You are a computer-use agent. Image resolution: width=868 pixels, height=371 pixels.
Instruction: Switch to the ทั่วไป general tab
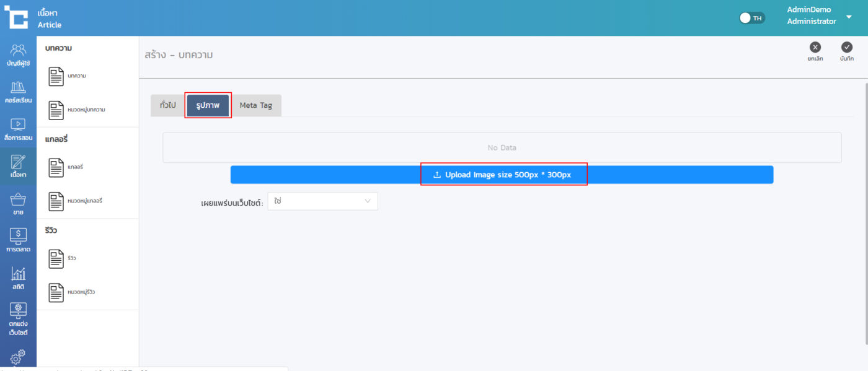(x=167, y=105)
